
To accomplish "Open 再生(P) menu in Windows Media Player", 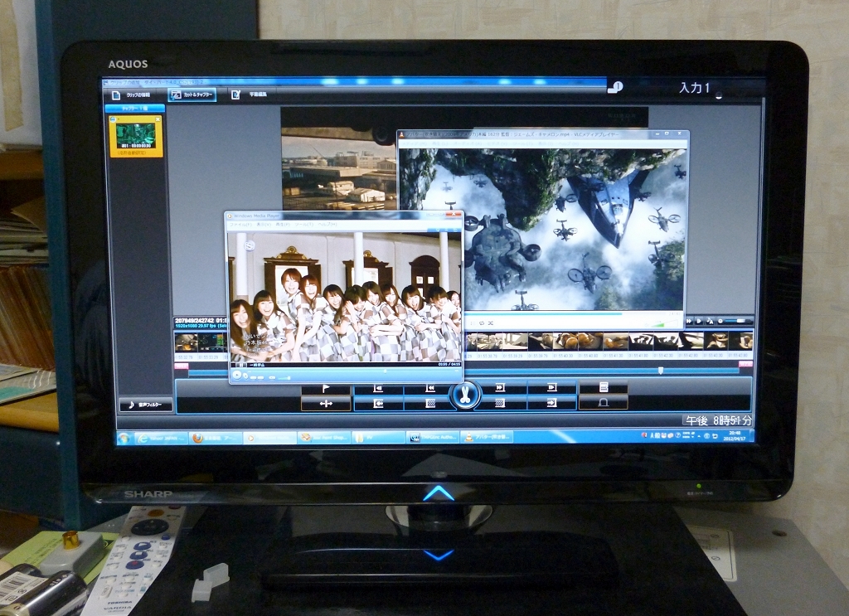I will pyautogui.click(x=284, y=225).
